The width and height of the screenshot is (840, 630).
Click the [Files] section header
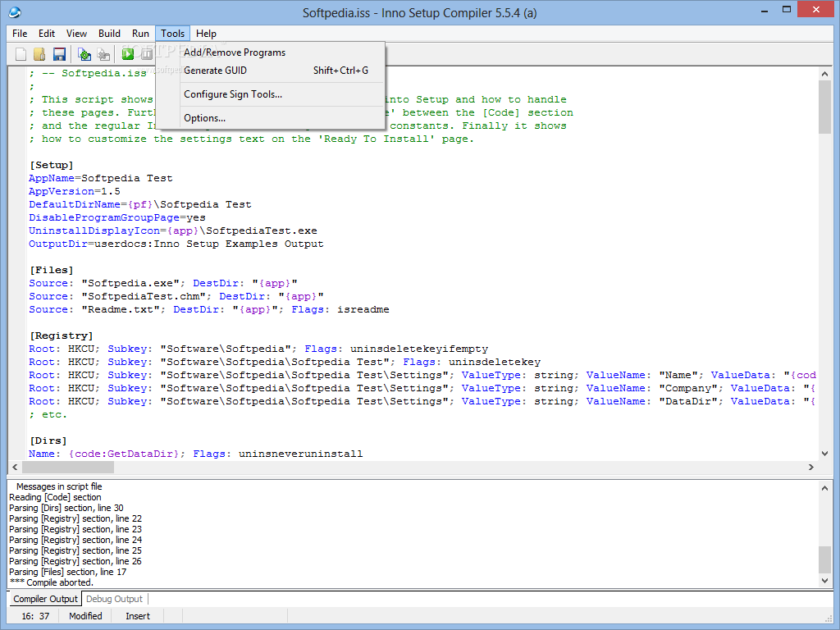click(52, 270)
